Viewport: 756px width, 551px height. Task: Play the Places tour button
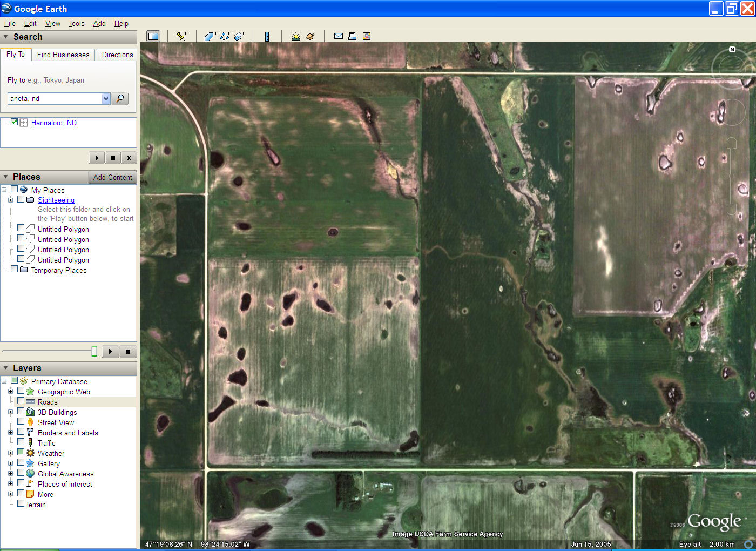[110, 352]
